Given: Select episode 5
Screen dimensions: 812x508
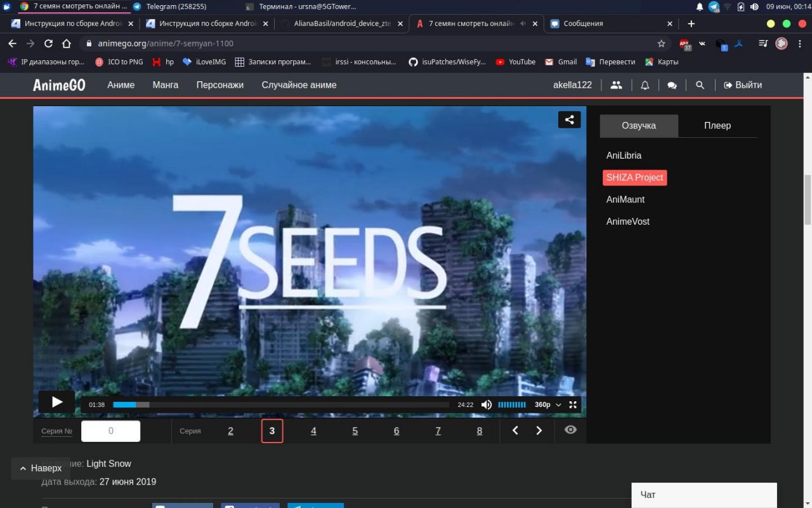Looking at the screenshot, I should 355,431.
